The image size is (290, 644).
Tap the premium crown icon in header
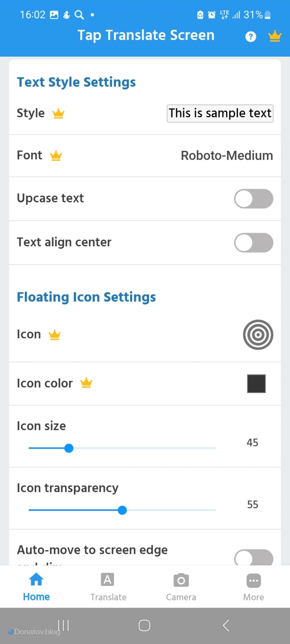pos(275,36)
